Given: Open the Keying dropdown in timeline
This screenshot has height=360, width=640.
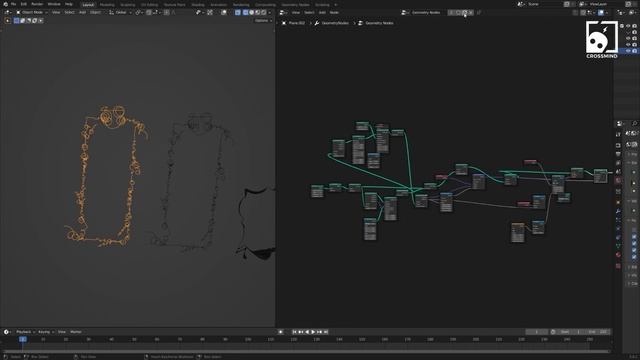Looking at the screenshot, I should [46, 332].
